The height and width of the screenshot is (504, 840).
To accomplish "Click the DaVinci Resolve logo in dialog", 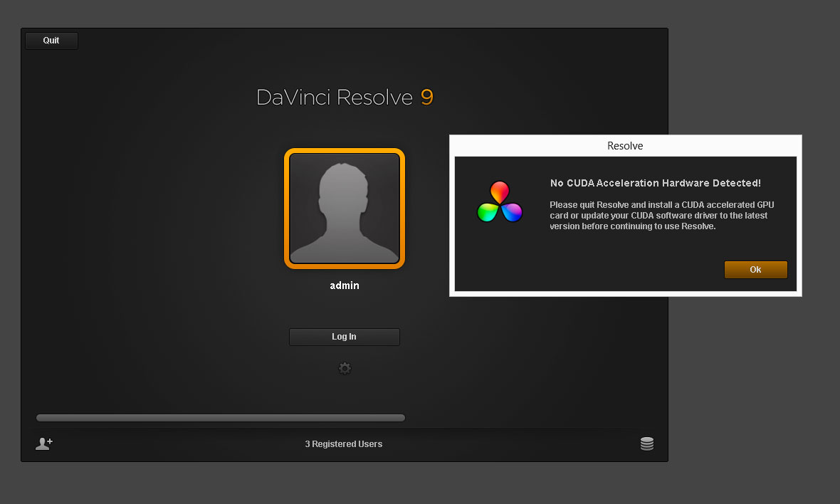I will click(x=499, y=202).
